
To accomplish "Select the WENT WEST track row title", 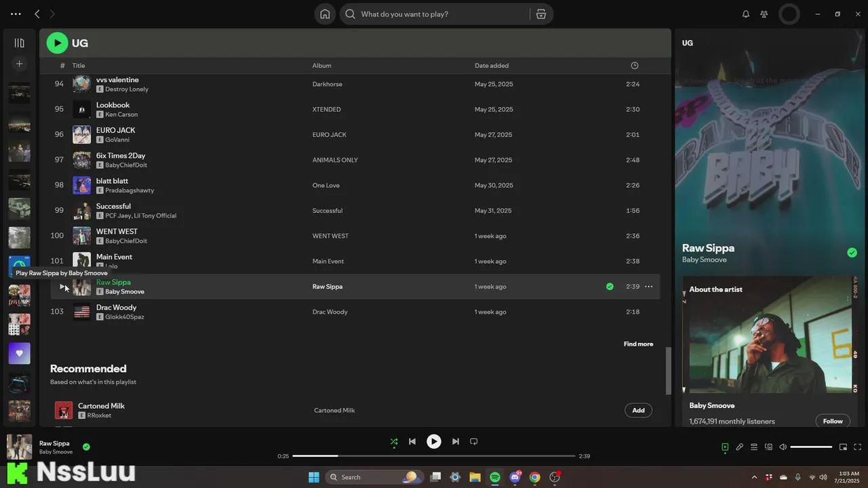I will click(117, 231).
